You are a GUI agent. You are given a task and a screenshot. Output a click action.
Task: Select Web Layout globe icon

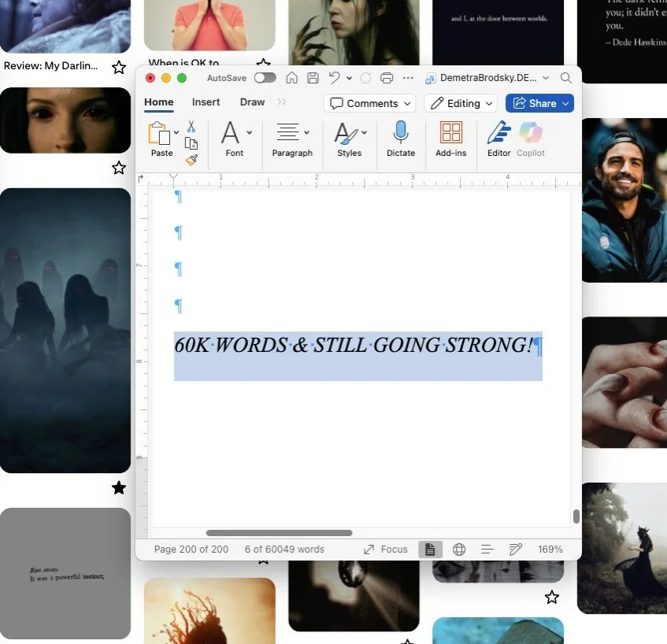(459, 550)
